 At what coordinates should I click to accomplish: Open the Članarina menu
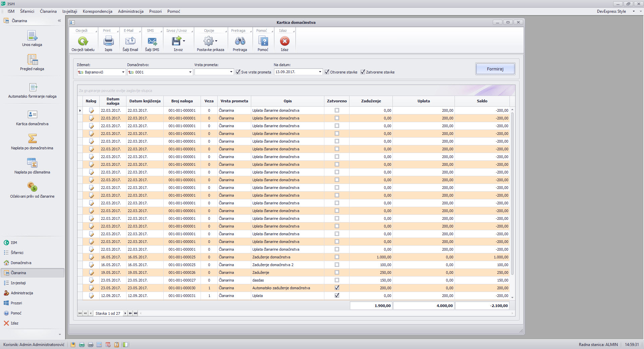pyautogui.click(x=48, y=11)
